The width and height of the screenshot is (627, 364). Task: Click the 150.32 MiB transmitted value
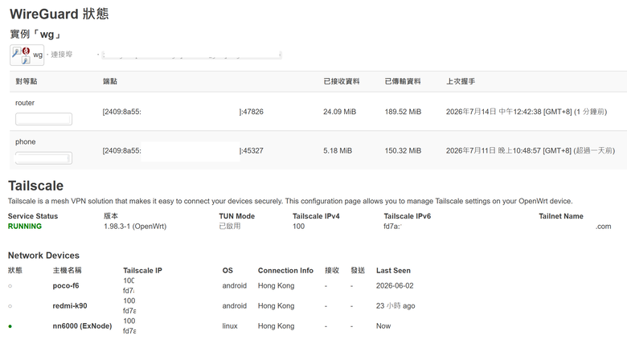pyautogui.click(x=403, y=150)
